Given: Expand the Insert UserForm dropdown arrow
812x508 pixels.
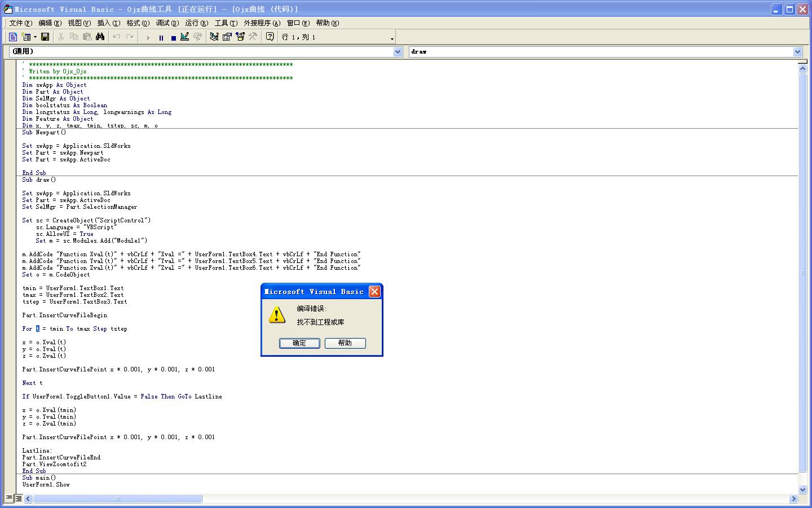Looking at the screenshot, I should (x=35, y=37).
